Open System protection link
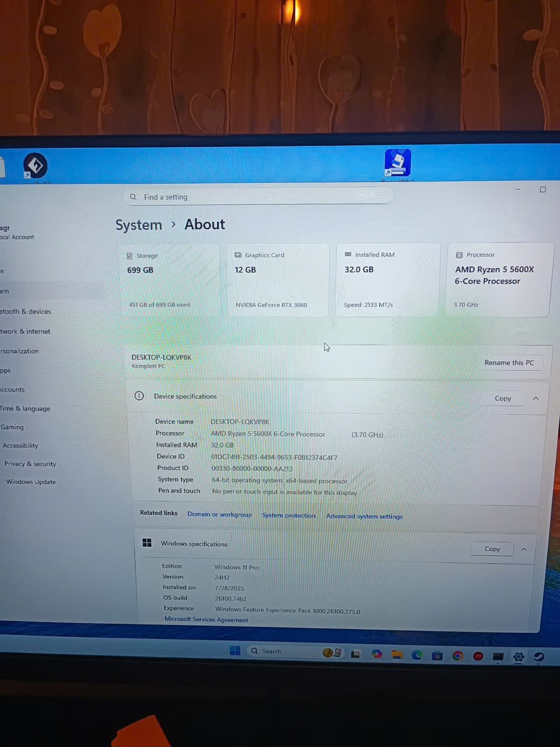560x747 pixels. 289,515
